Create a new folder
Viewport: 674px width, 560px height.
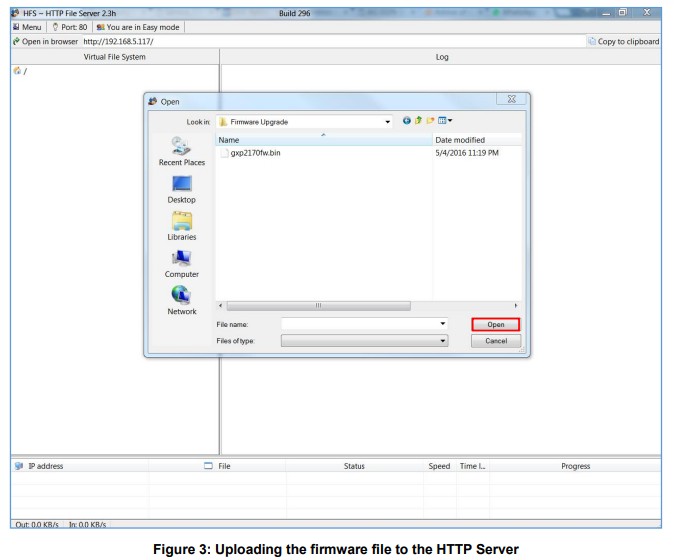(433, 122)
